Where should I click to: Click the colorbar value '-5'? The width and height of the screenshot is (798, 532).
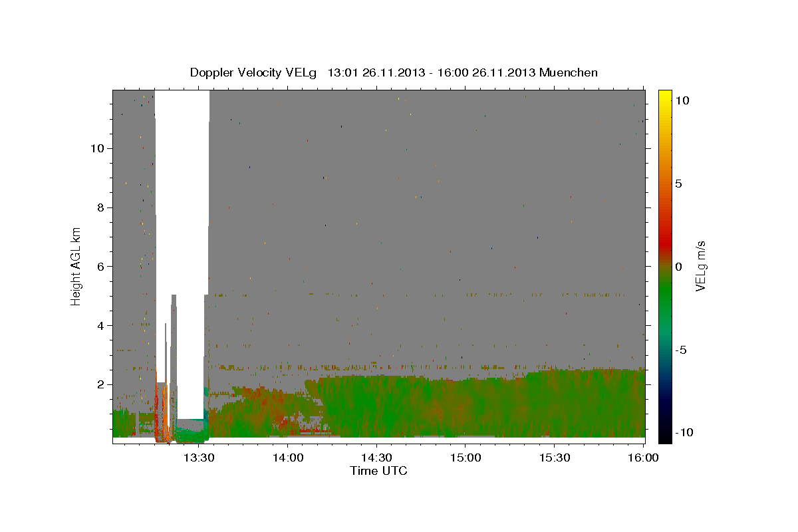pos(680,350)
